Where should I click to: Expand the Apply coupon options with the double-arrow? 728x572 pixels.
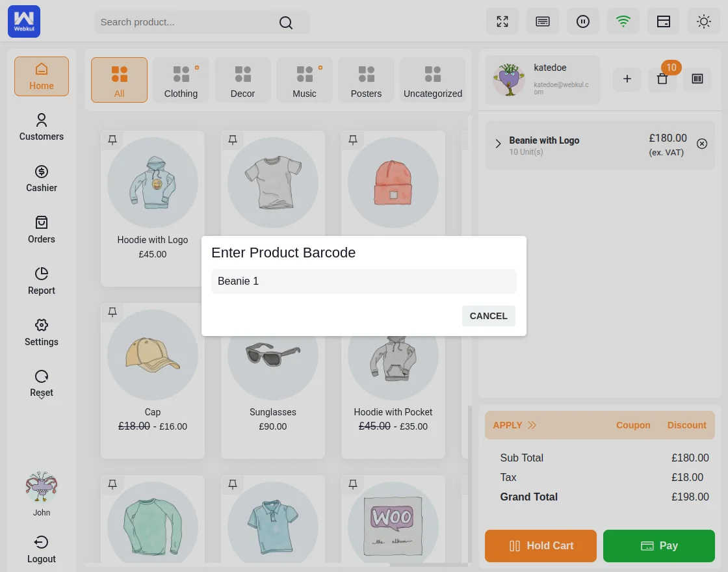point(532,424)
